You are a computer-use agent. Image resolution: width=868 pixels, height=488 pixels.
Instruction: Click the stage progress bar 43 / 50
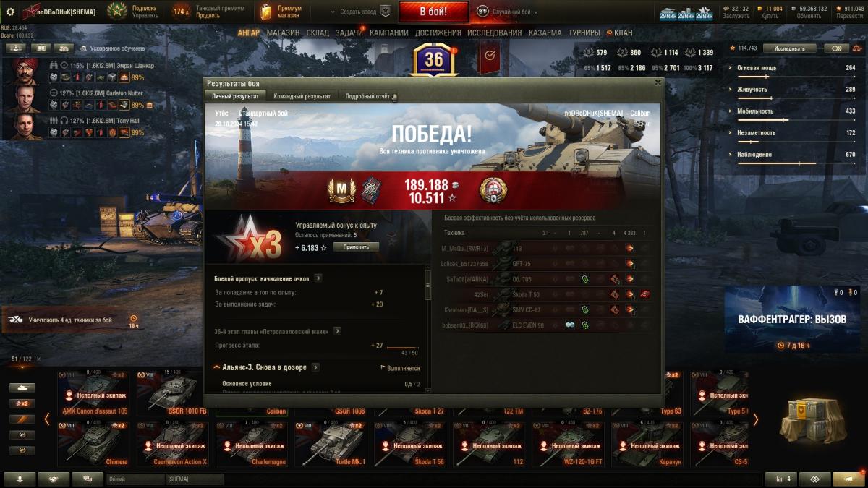coord(402,348)
